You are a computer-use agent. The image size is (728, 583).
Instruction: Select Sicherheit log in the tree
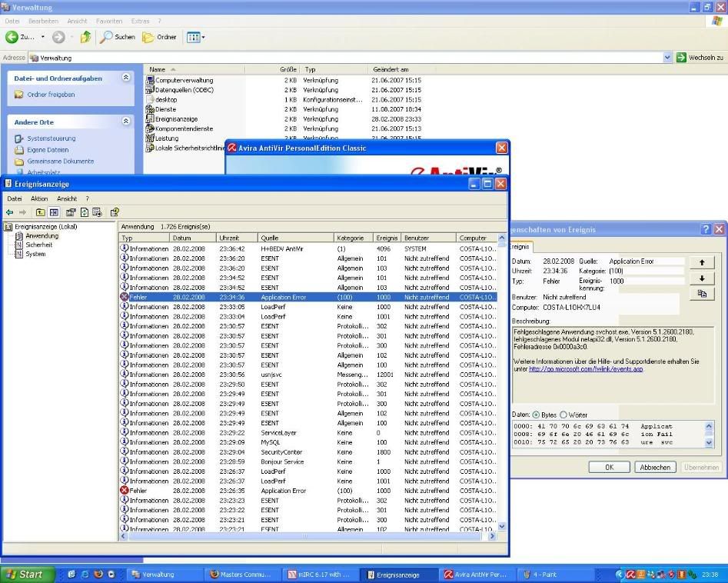pos(39,245)
